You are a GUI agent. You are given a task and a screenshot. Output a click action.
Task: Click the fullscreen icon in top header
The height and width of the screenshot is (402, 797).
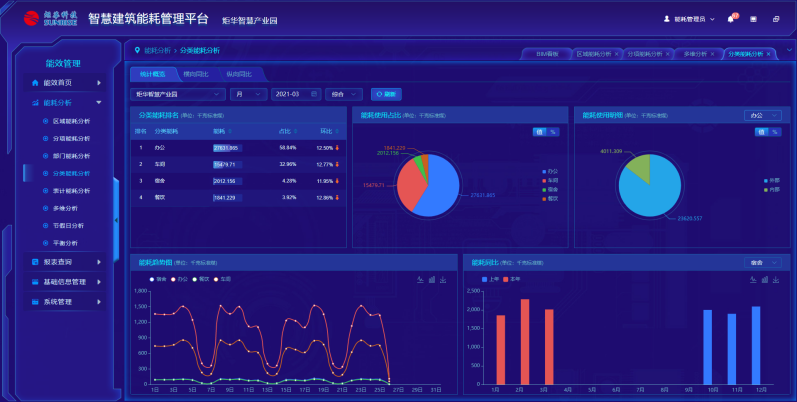click(x=775, y=19)
